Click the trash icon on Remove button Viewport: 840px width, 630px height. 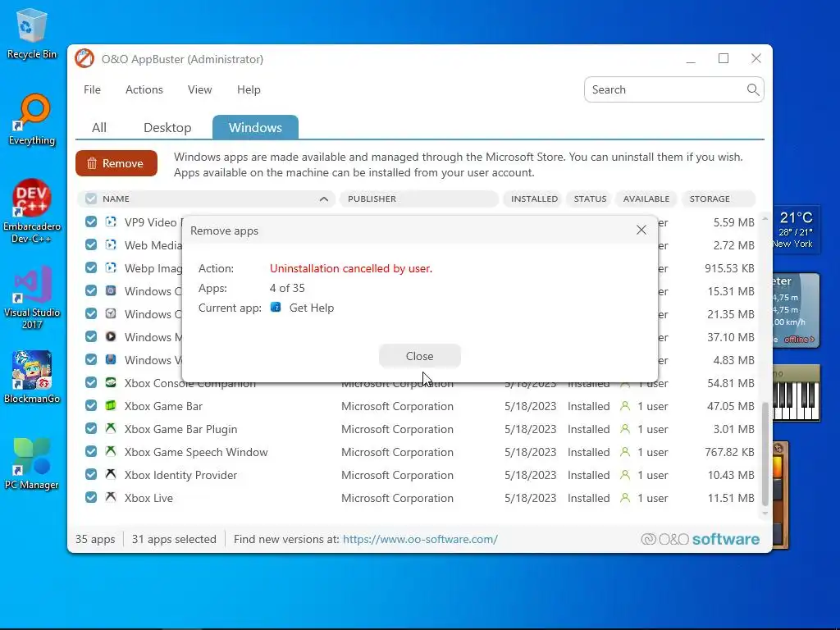[92, 163]
